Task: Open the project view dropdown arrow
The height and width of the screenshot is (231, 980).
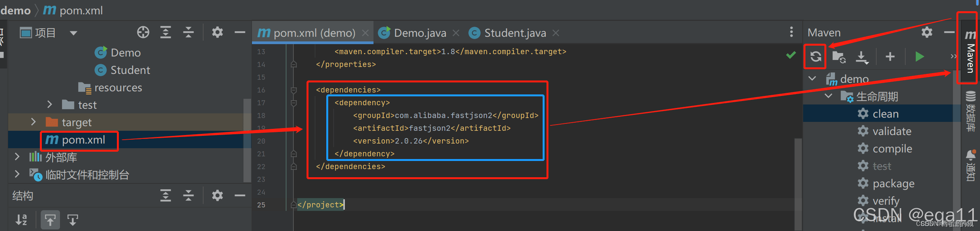Action: click(x=74, y=33)
